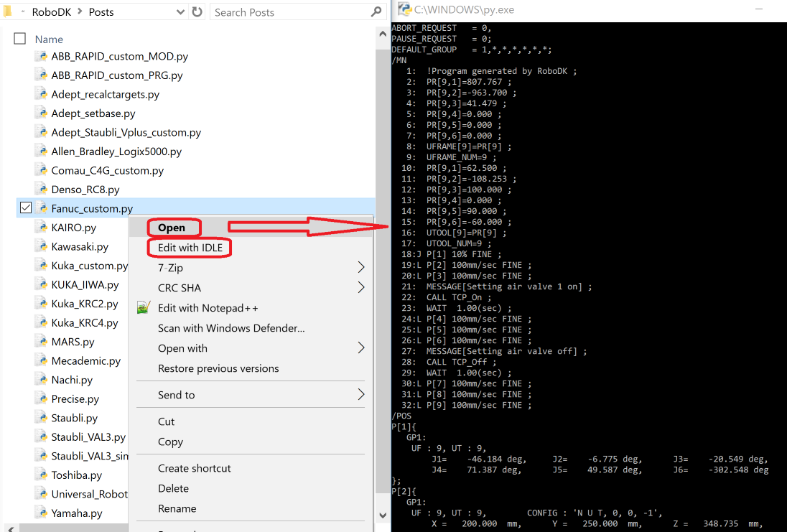
Task: Toggle the select-all checkbox beside Name
Action: (20, 39)
